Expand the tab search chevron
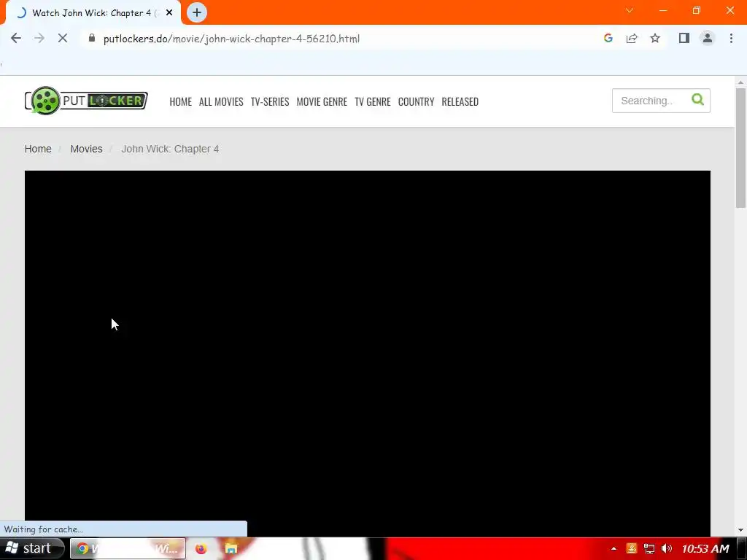 pos(630,10)
